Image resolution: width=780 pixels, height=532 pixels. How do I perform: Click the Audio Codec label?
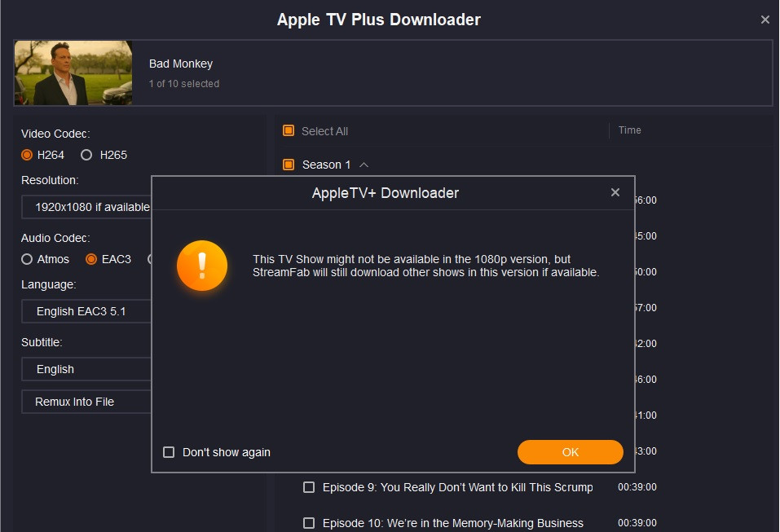55,238
